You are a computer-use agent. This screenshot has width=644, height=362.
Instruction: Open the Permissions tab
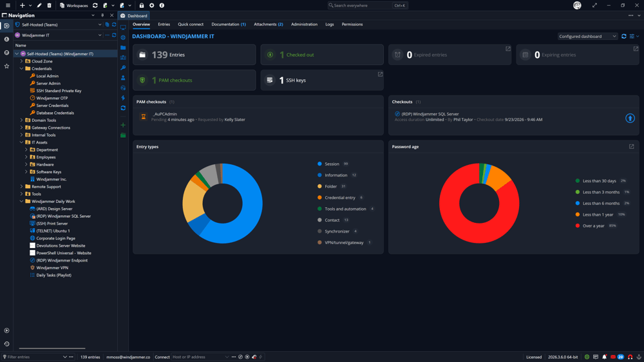pos(352,24)
